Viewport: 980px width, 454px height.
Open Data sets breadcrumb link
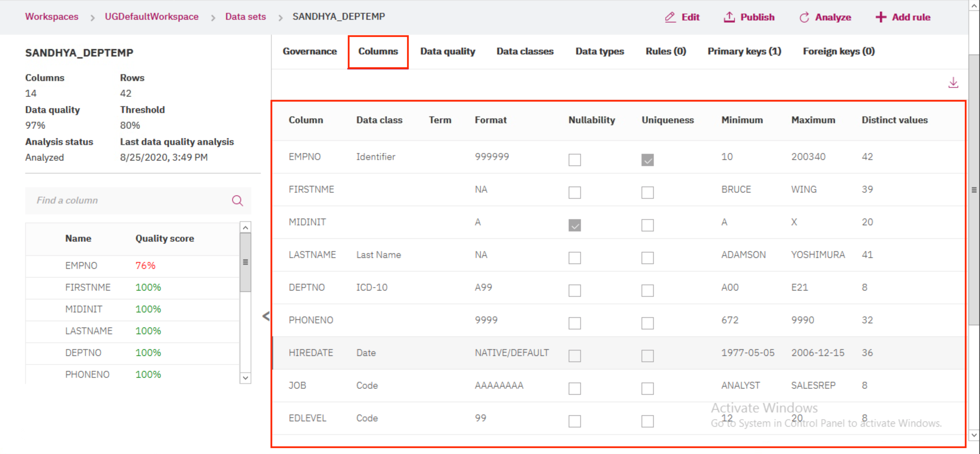tap(246, 17)
